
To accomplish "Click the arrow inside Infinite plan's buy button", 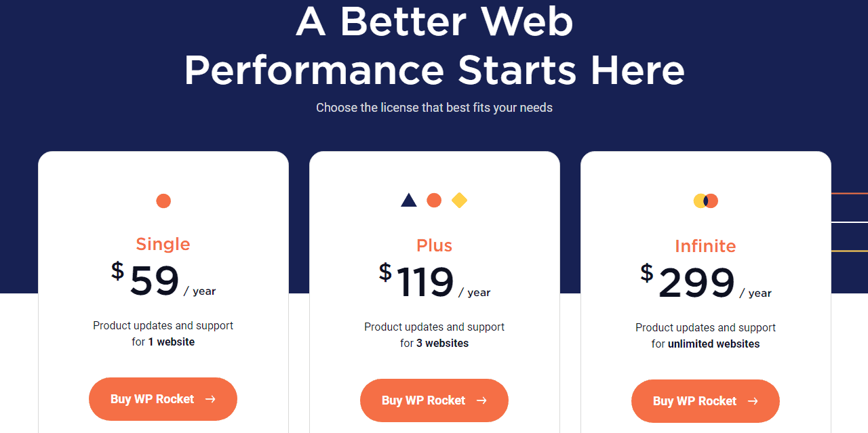I will (x=753, y=401).
